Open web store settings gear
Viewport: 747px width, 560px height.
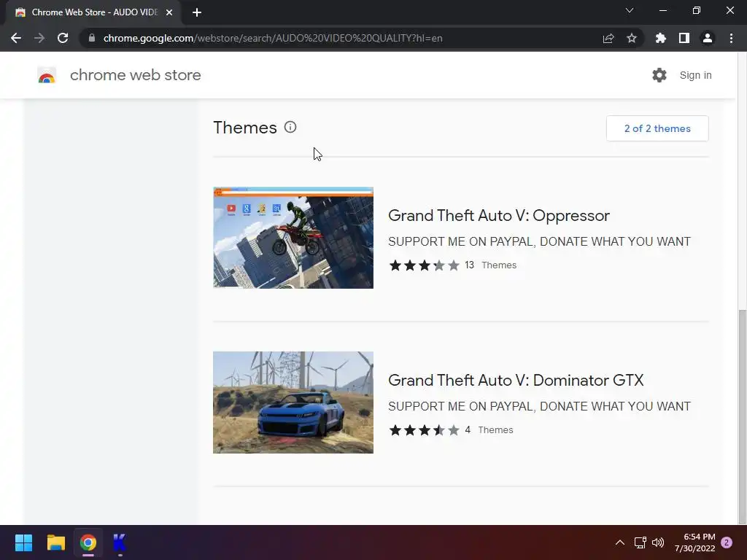click(659, 75)
